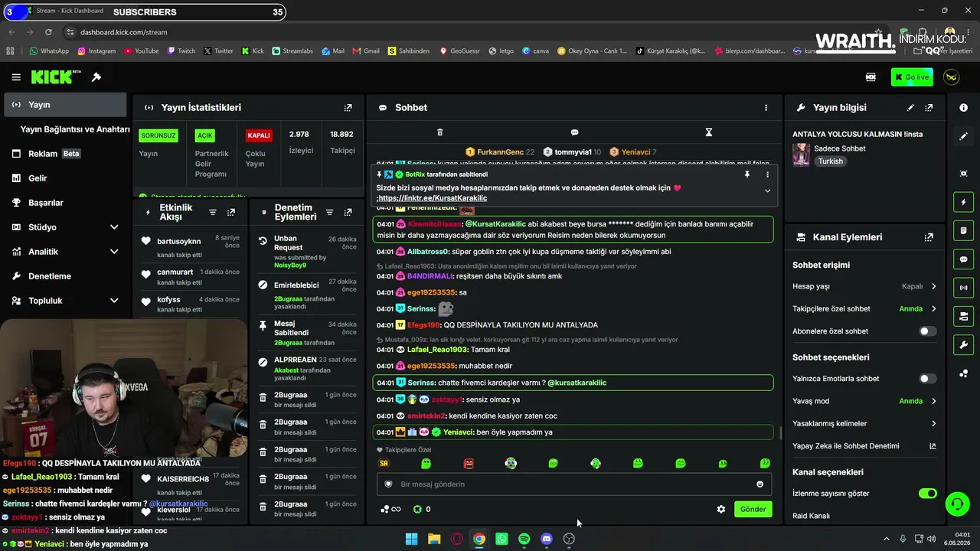Click the message input field
Screen dimensions: 980x551
point(574,484)
